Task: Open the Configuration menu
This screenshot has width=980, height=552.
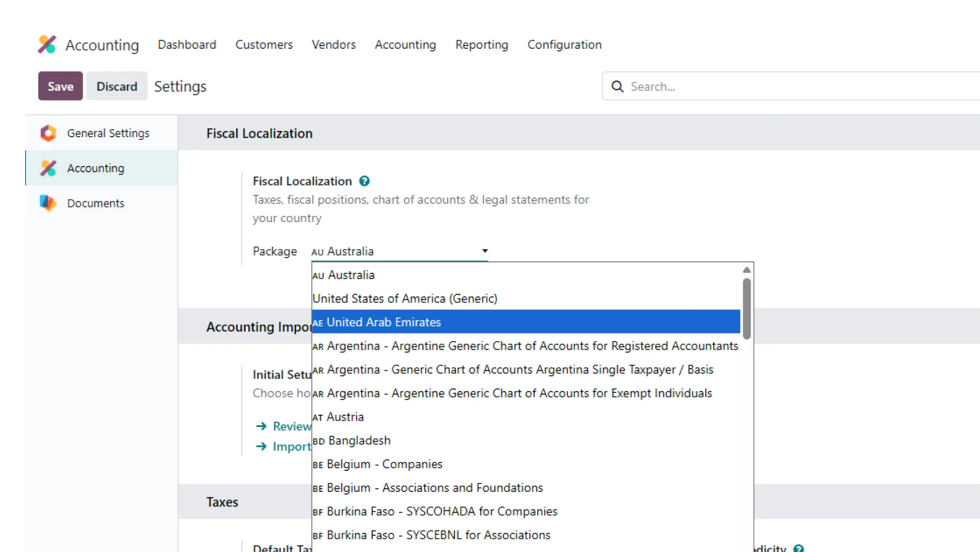Action: point(564,45)
